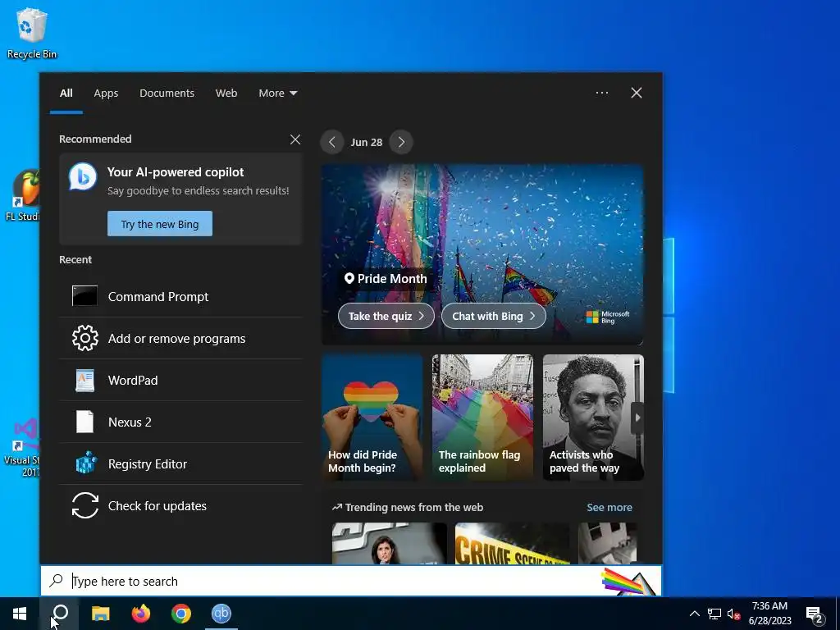Viewport: 840px width, 630px height.
Task: Expand the More filter dropdown
Action: point(277,94)
